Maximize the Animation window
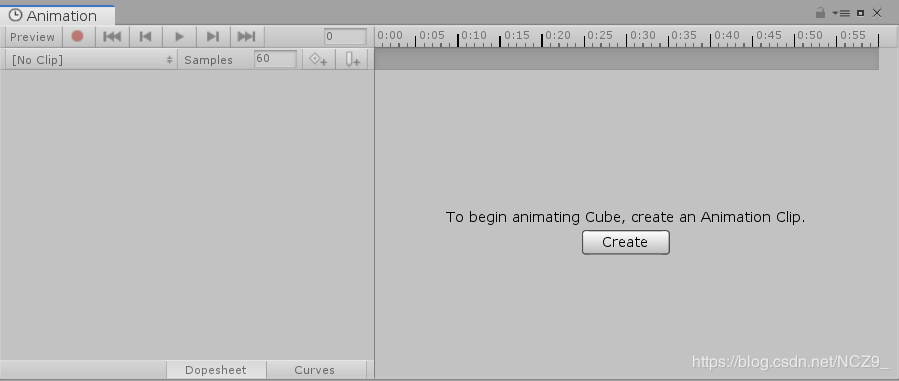The width and height of the screenshot is (899, 381). [x=860, y=13]
